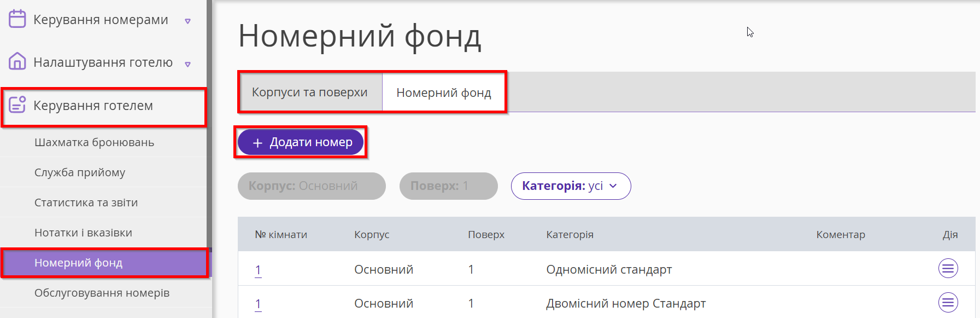Switch to Корпуси та поверхи tab
Screen dimensions: 980x318
point(310,92)
